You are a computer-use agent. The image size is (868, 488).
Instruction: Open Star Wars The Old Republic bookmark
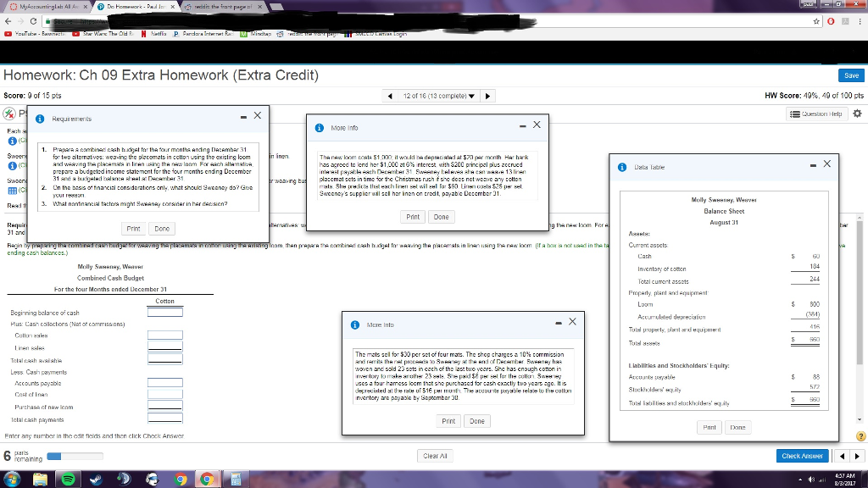pos(103,34)
